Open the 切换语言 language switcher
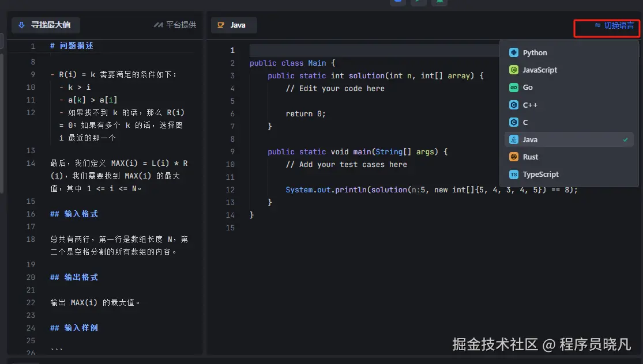Viewport: 643px width, 364px height. 614,25
